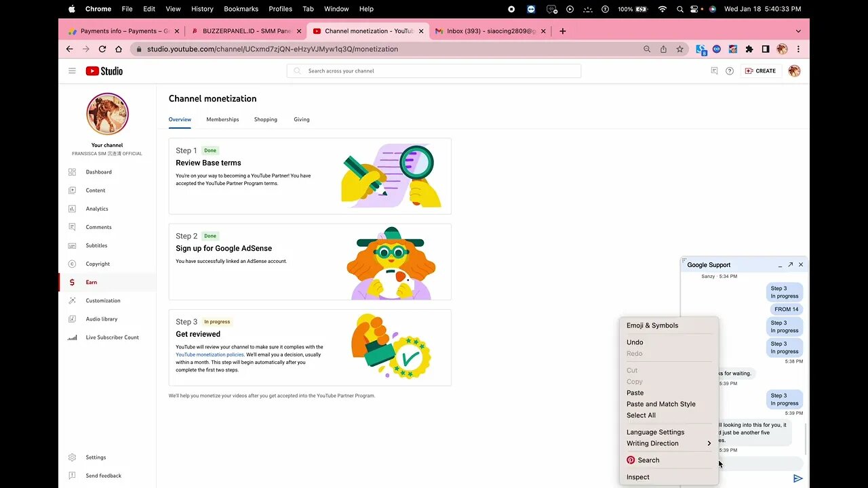Click the CREATE button
Viewport: 868px width, 488px height.
[x=761, y=70]
